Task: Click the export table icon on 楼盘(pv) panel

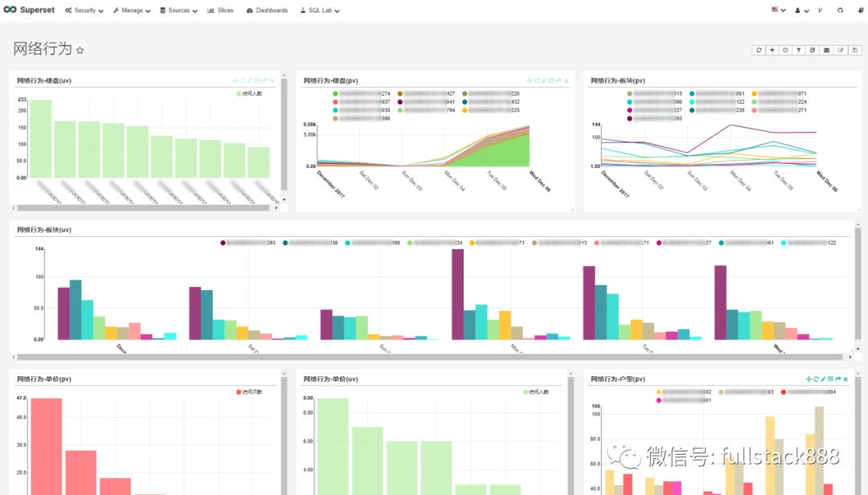Action: 551,81
